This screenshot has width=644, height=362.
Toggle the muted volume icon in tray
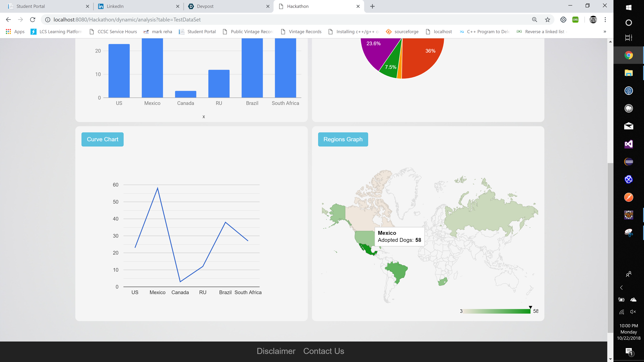point(633,312)
